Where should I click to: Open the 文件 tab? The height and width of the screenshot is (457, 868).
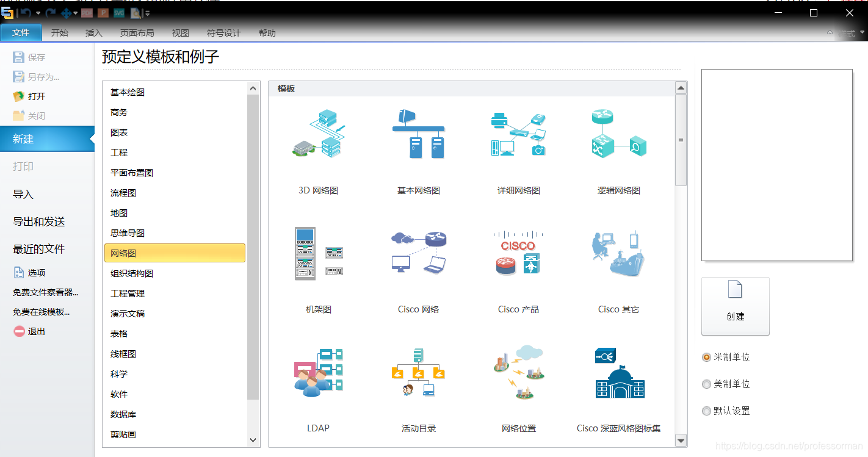(21, 33)
